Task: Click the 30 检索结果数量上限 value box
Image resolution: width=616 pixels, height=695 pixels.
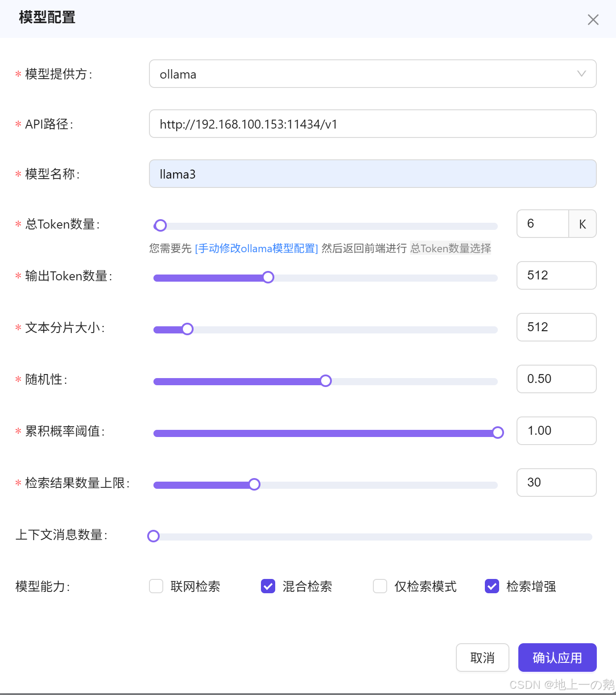Action: (x=556, y=482)
